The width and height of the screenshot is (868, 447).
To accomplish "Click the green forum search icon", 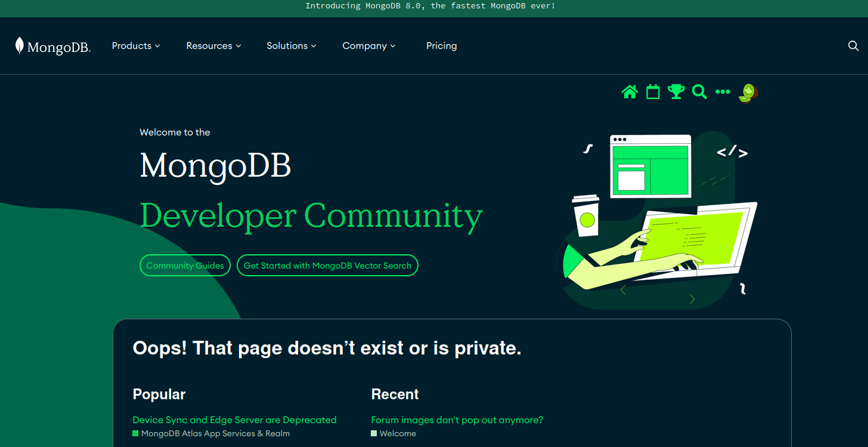I will tap(699, 92).
